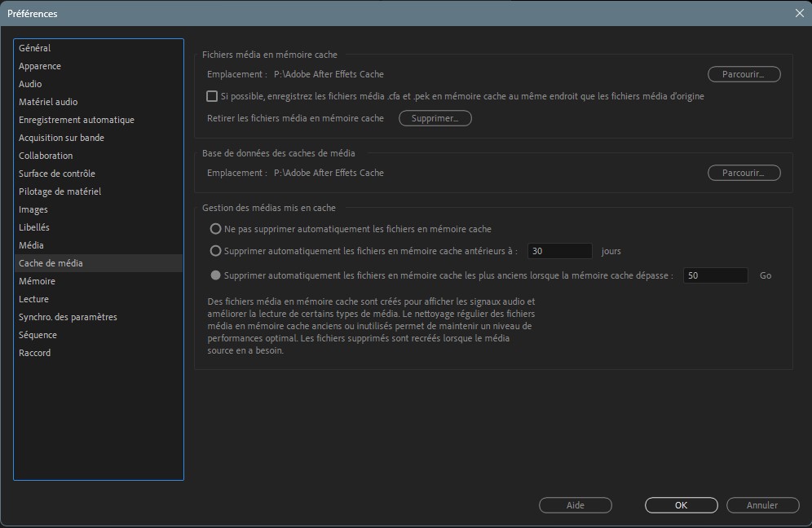Image resolution: width=812 pixels, height=528 pixels.
Task: Open the Général preferences category
Action: (x=35, y=48)
